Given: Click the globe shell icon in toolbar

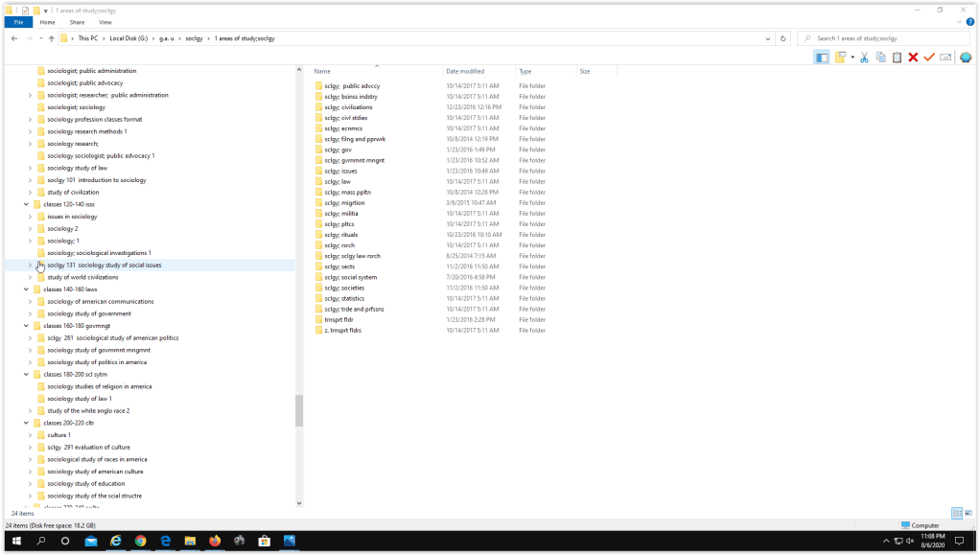Looking at the screenshot, I should [x=965, y=58].
